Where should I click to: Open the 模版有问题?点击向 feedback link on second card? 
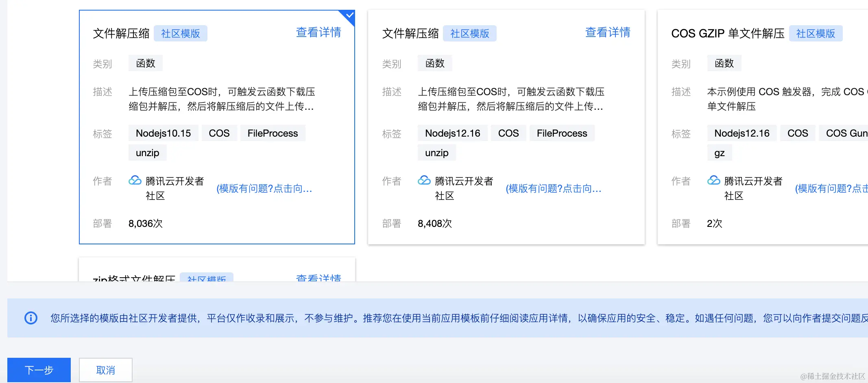click(x=554, y=188)
